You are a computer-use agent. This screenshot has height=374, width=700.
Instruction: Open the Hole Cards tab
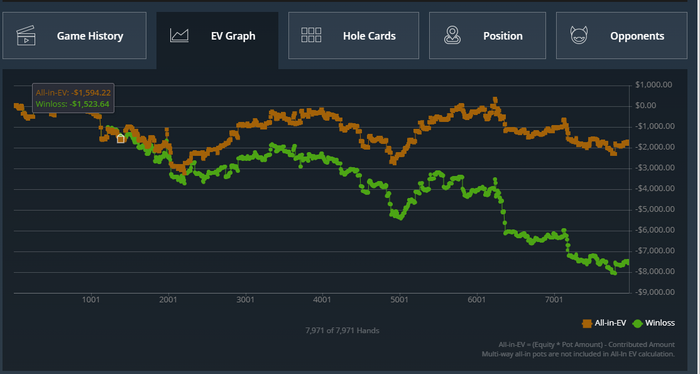pos(353,36)
